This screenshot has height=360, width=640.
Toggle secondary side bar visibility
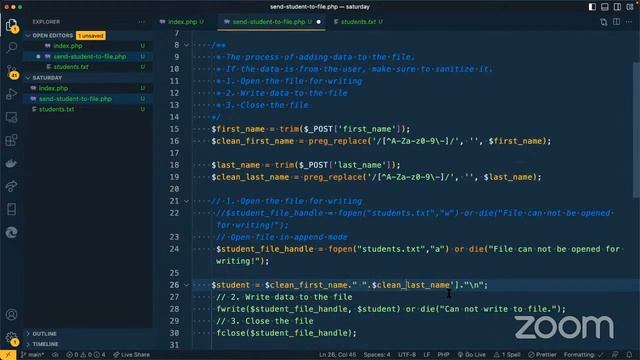pos(617,7)
